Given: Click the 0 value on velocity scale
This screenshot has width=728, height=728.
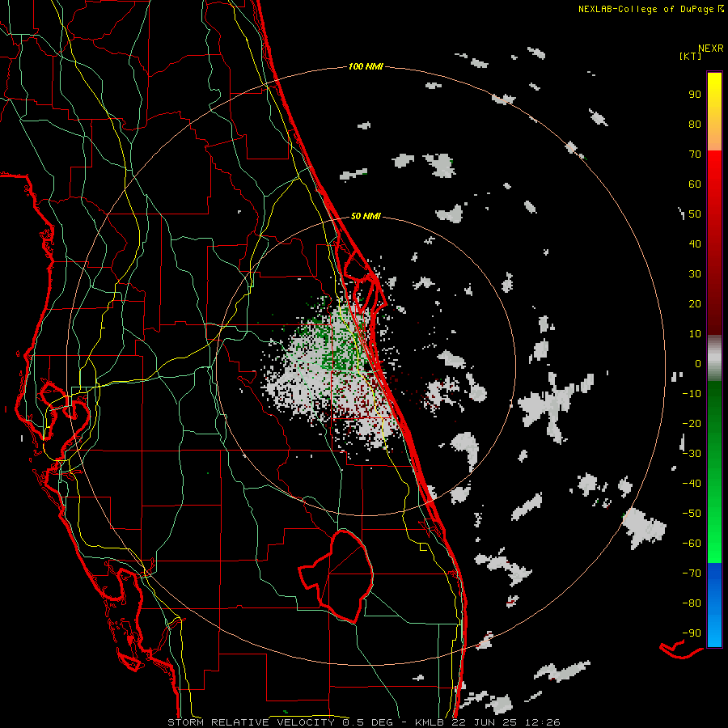Looking at the screenshot, I should point(698,364).
